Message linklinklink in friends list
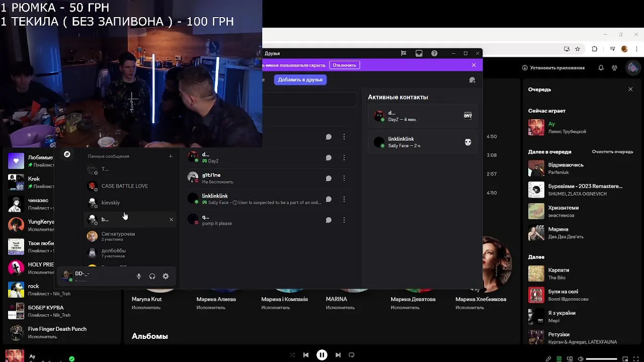 coord(329,199)
